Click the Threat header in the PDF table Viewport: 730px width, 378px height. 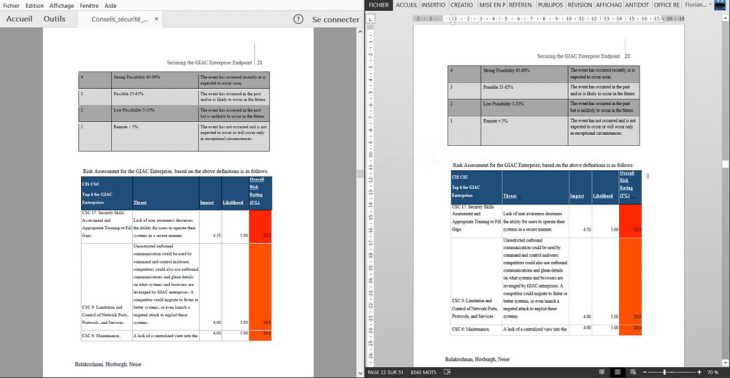(140, 202)
